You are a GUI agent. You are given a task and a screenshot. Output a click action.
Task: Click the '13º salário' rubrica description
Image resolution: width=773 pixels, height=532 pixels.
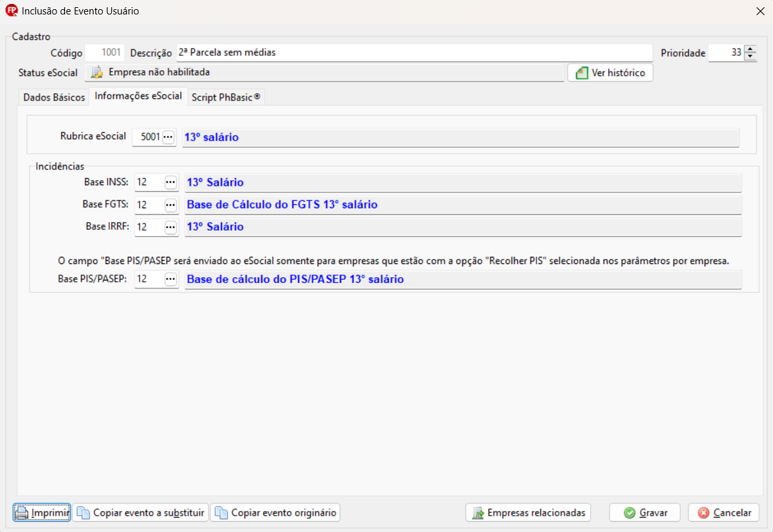pos(212,137)
